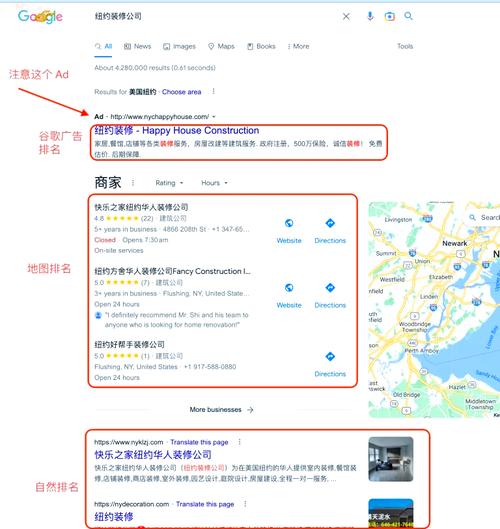Switch to the Images tab

click(179, 46)
